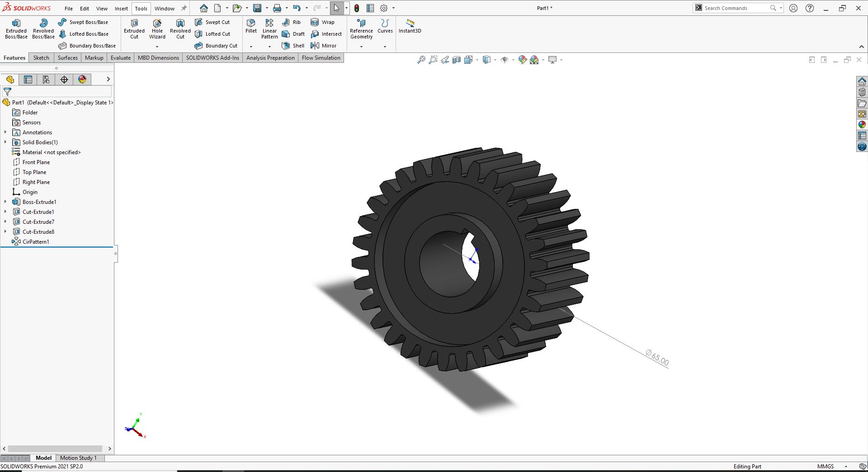Open the Insert menu

pyautogui.click(x=121, y=8)
